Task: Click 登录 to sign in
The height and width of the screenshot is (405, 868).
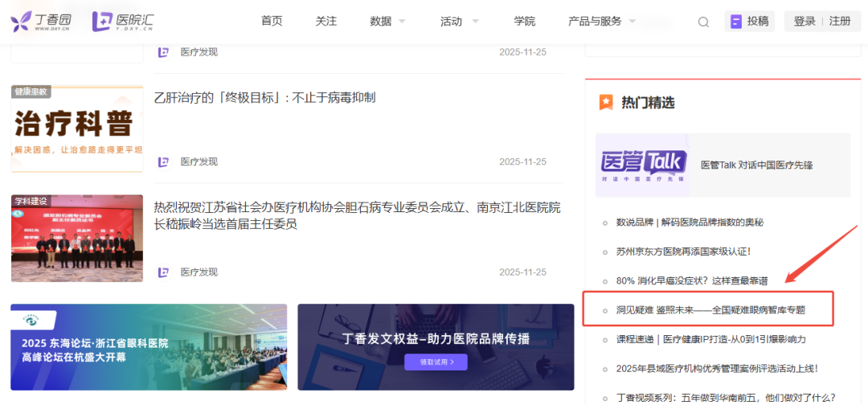Action: tap(805, 22)
